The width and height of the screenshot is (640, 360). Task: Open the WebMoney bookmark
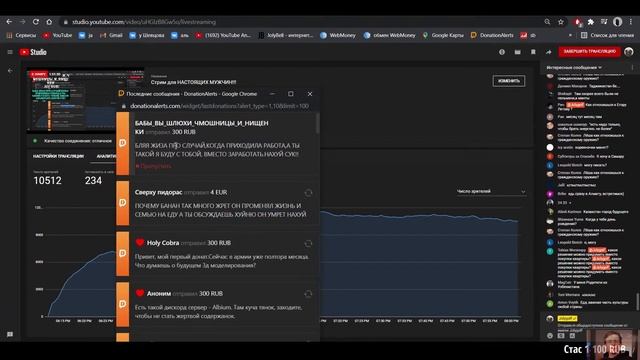pyautogui.click(x=338, y=36)
